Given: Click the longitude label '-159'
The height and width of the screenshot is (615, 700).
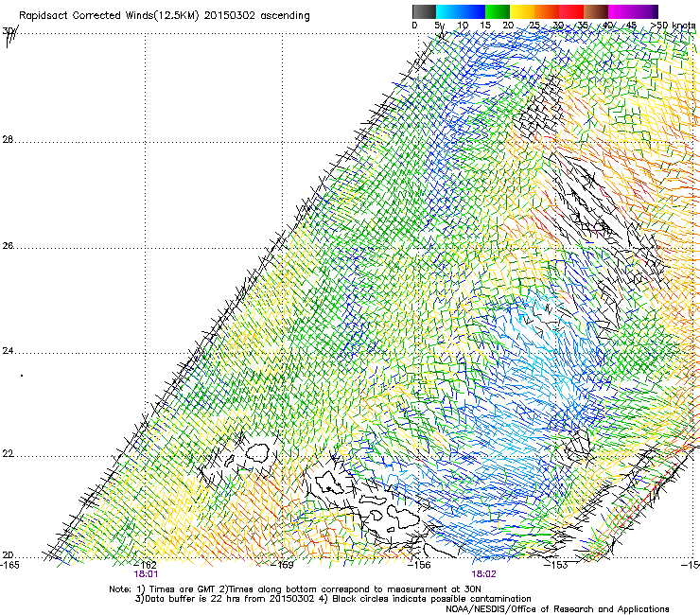Looking at the screenshot, I should (x=283, y=565).
